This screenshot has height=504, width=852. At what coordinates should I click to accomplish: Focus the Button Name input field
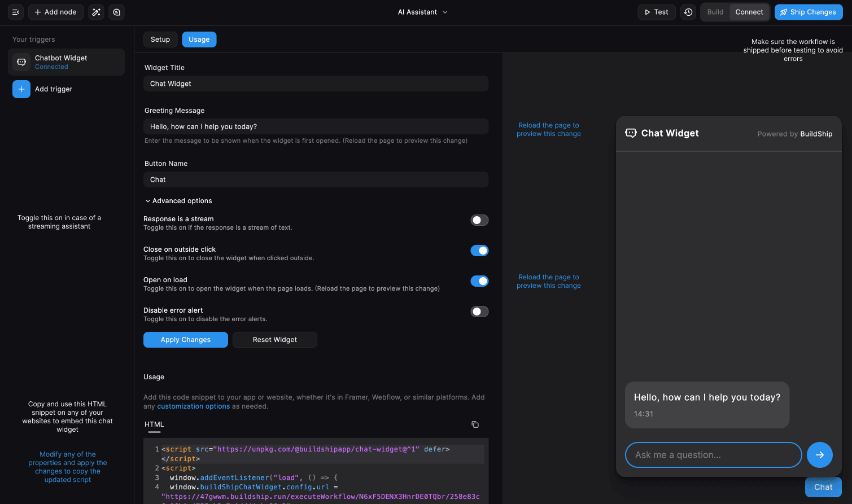click(x=316, y=179)
